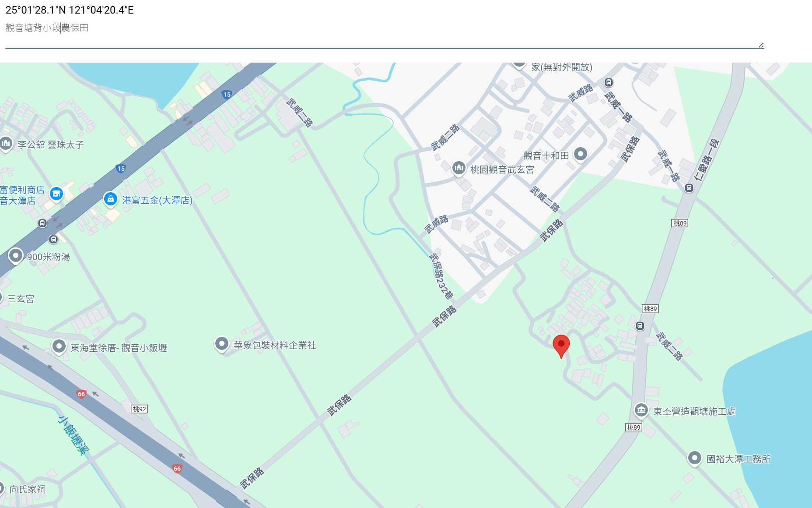
Task: Click the 向氏家祠 map label
Action: [28, 489]
